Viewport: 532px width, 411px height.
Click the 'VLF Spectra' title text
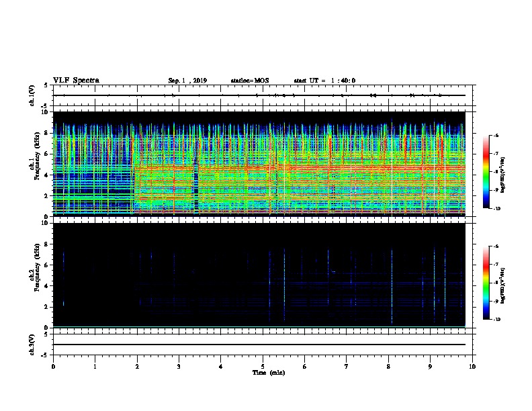(x=76, y=81)
